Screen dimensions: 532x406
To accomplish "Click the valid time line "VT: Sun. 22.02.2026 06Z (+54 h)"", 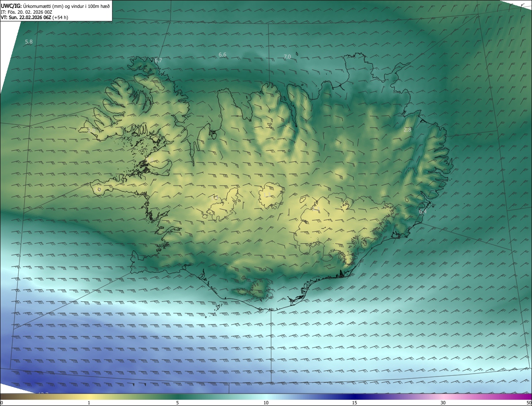I will tap(34, 17).
